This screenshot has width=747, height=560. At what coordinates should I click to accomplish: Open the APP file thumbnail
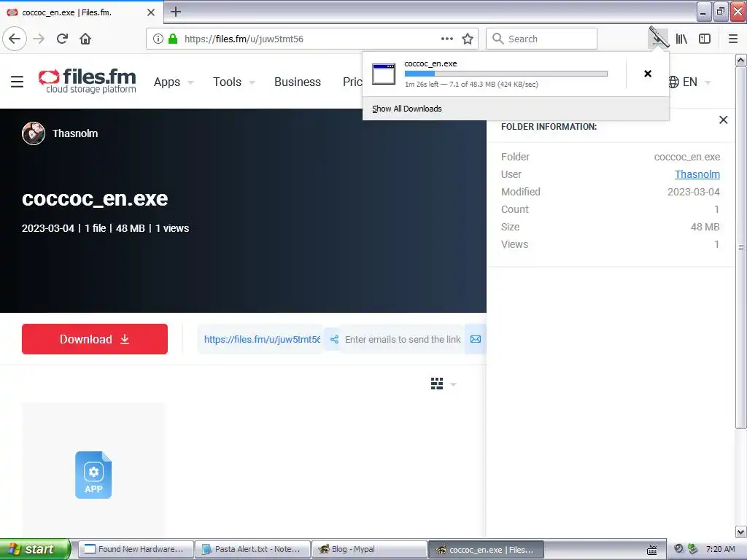(x=93, y=475)
